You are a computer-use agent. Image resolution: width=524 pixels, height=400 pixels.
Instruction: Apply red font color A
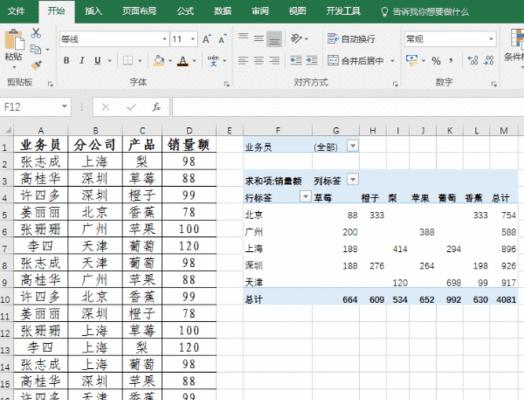182,60
